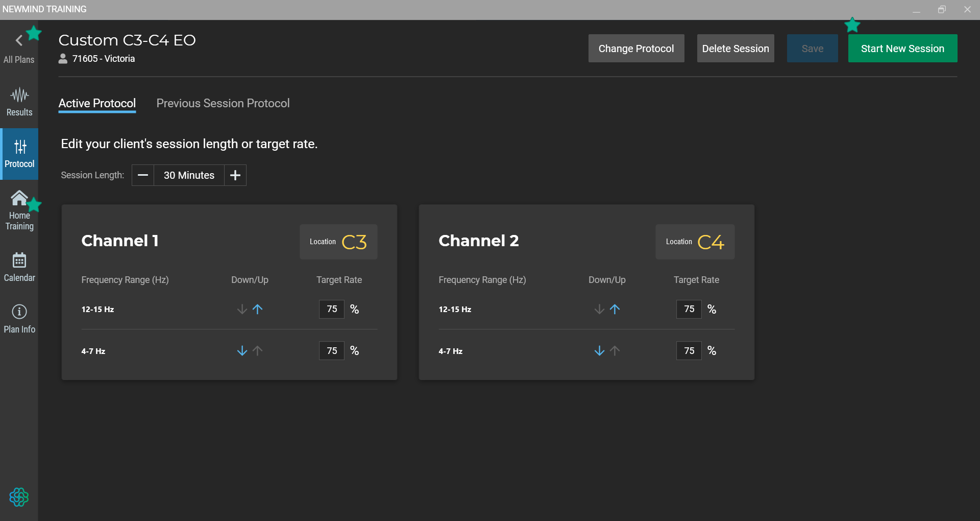Increase session length with plus button

[x=235, y=175]
